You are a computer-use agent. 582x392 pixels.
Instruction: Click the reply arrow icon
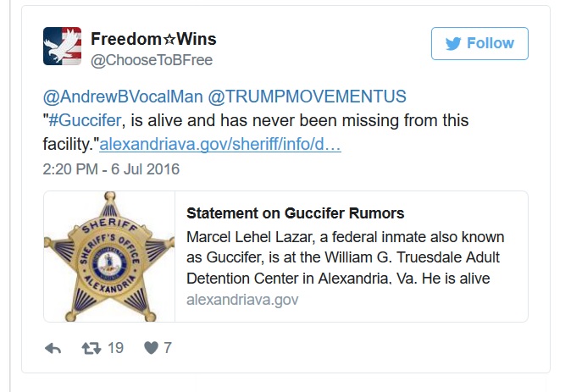tap(53, 348)
